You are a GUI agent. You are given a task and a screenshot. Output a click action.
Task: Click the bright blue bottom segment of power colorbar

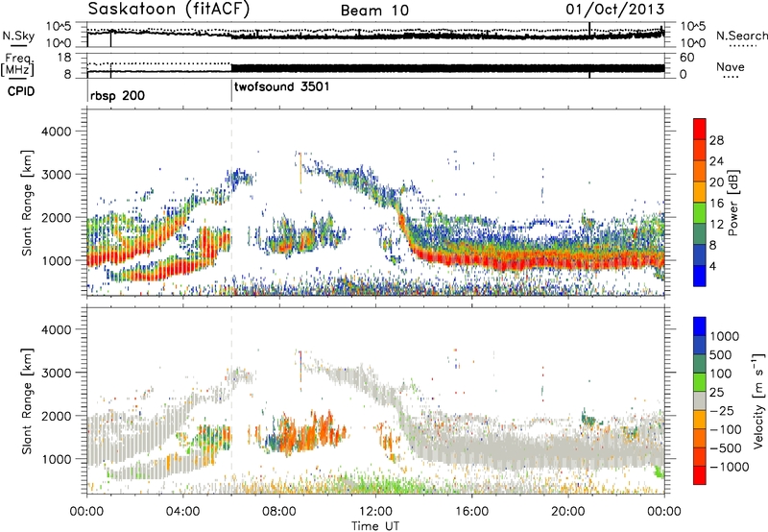[700, 276]
